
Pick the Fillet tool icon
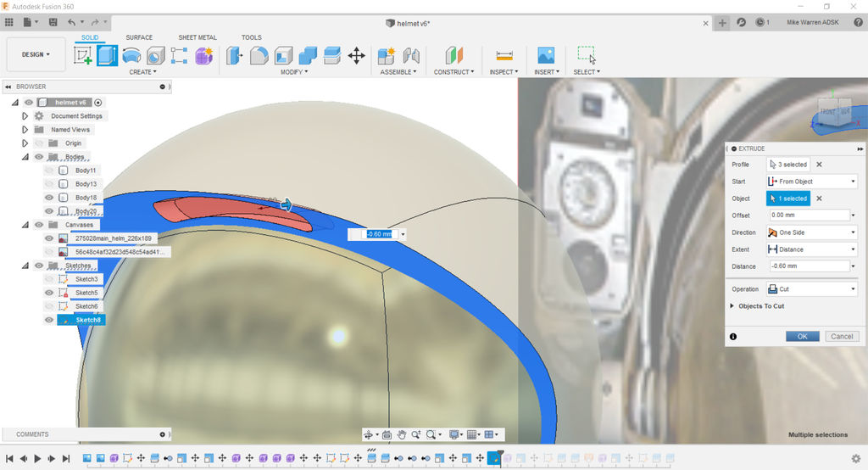coord(259,55)
